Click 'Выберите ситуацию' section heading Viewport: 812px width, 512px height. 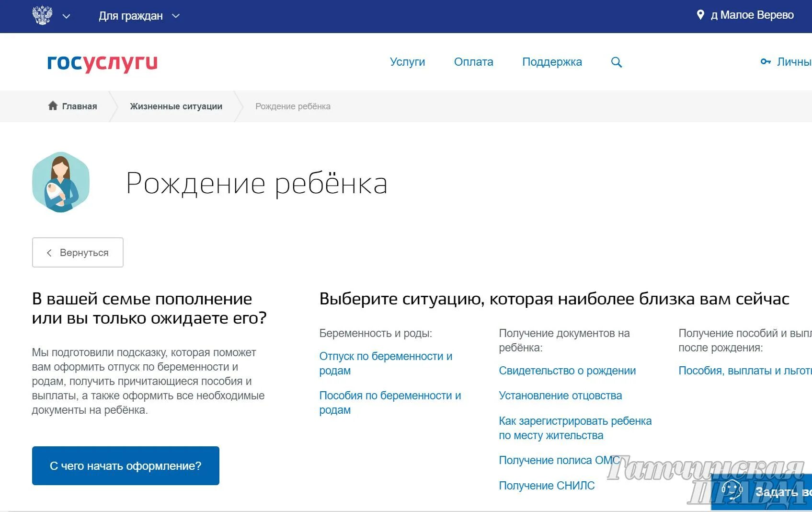tap(554, 299)
